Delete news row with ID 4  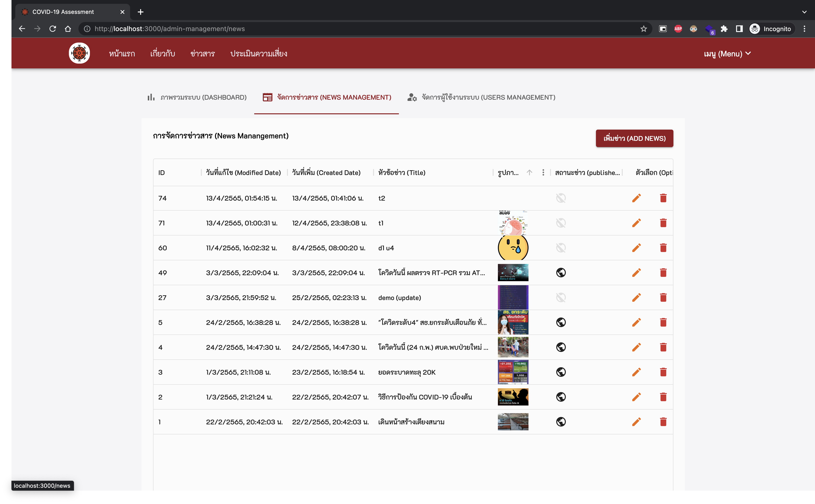[x=663, y=347]
